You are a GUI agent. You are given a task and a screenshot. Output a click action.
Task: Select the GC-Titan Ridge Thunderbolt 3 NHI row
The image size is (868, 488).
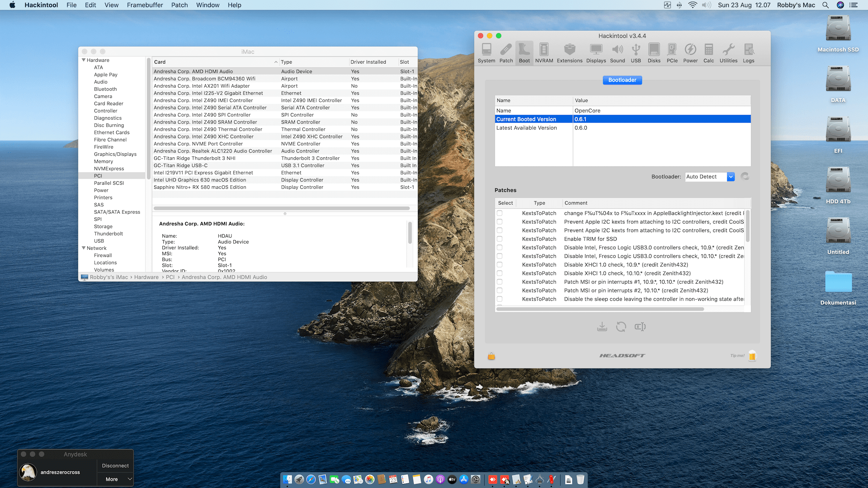[x=285, y=158]
